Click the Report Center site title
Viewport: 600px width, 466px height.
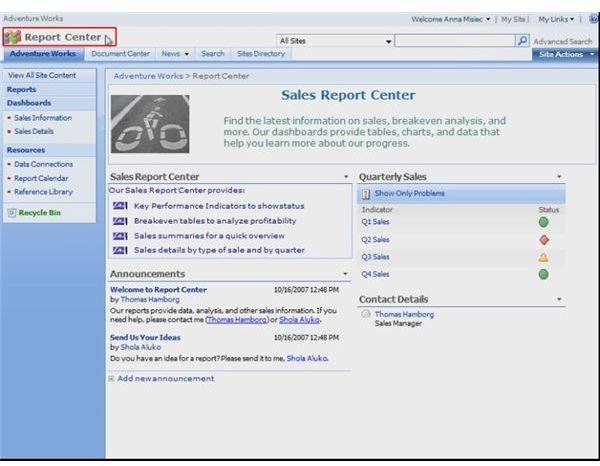pyautogui.click(x=63, y=37)
